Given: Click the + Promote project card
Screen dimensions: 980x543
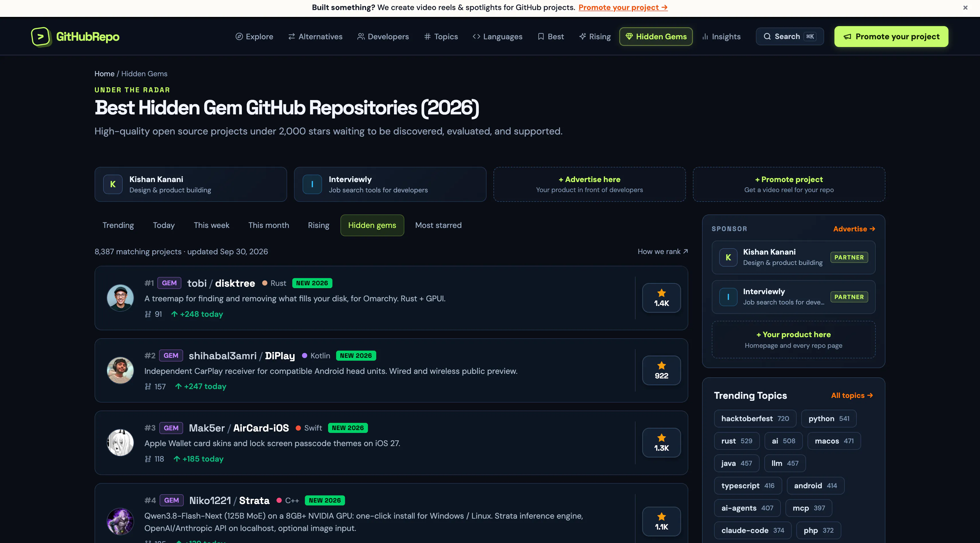Looking at the screenshot, I should tap(789, 184).
